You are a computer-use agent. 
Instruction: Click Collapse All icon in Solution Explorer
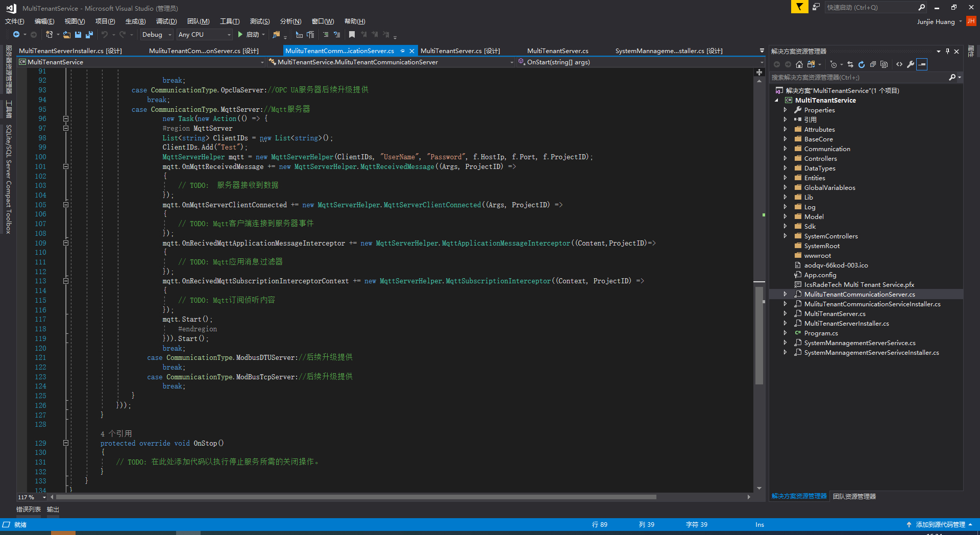coord(873,64)
